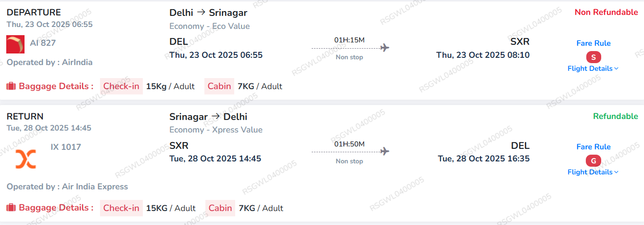This screenshot has width=644, height=225.
Task: Click the airplane icon on Srinagar–Delhi route
Action: [384, 151]
